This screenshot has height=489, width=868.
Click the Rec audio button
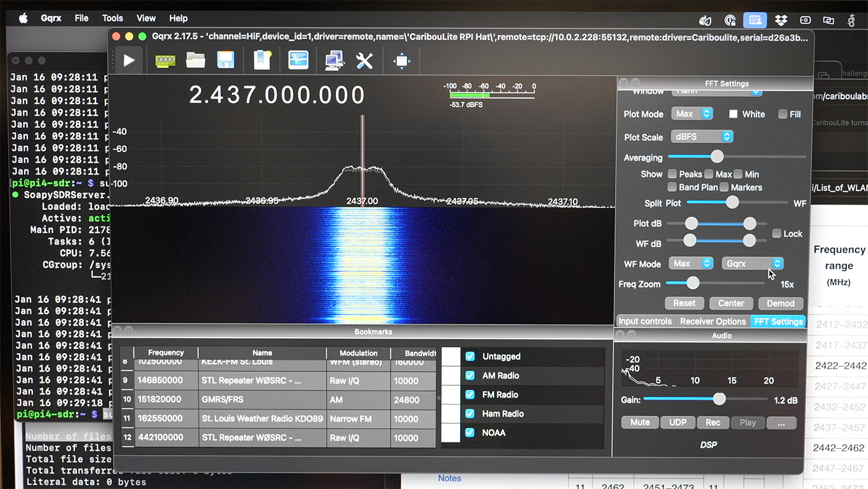713,423
